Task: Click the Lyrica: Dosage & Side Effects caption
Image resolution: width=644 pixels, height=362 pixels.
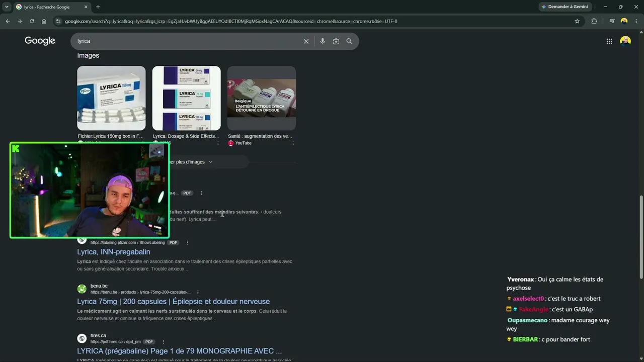Action: (186, 136)
